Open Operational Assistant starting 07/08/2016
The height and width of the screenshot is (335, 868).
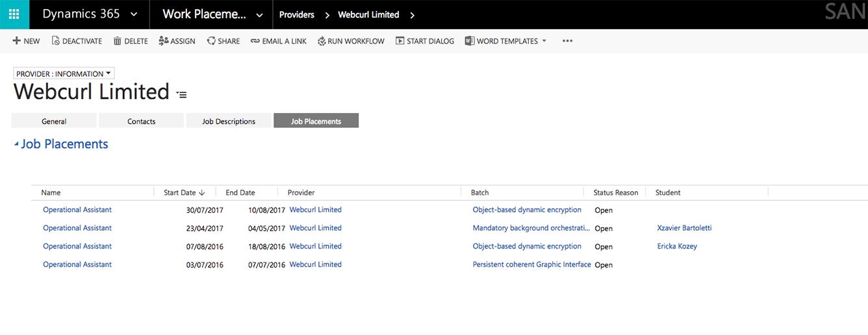[77, 246]
